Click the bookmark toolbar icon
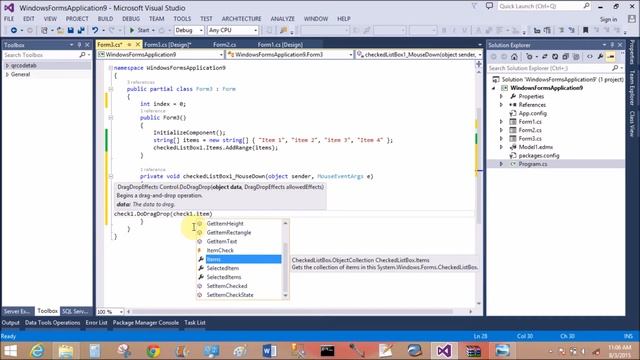Screen dimensions: 640x360 pos(585,30)
